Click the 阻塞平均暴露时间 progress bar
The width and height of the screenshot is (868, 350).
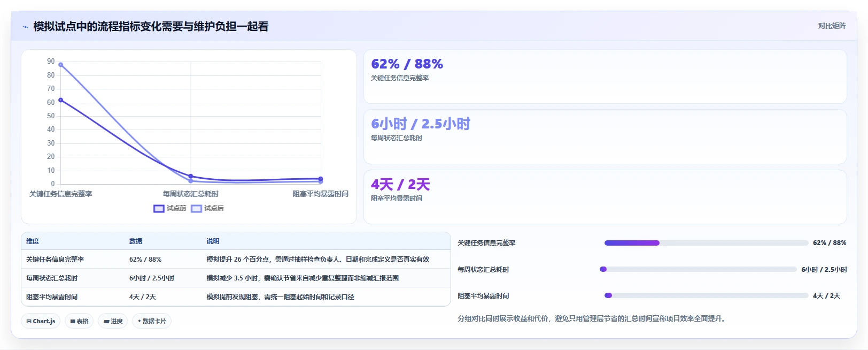coord(706,295)
